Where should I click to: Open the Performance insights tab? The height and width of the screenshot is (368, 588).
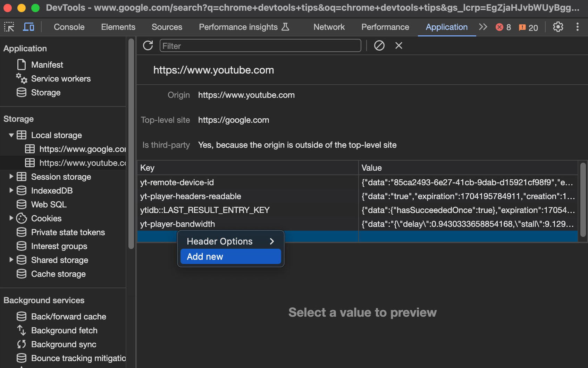point(244,27)
